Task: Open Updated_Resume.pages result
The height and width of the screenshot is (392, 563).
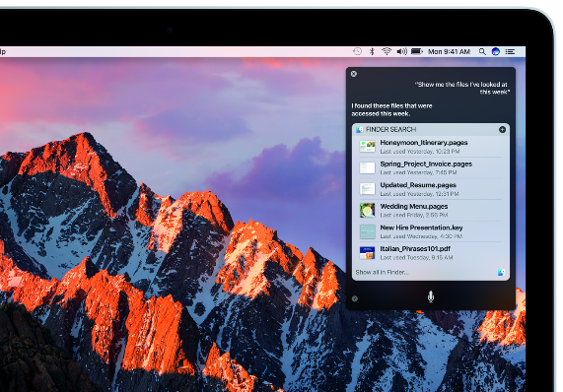Action: 431,189
